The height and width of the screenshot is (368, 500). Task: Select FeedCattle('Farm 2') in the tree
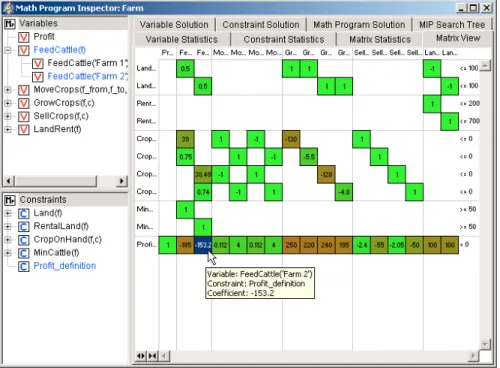point(88,77)
